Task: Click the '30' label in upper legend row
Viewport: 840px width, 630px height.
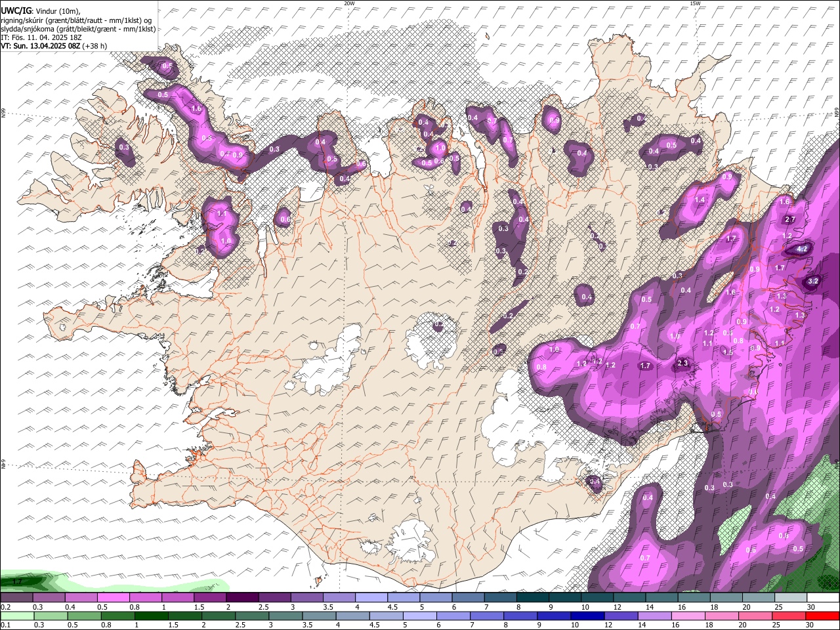Action: (811, 607)
